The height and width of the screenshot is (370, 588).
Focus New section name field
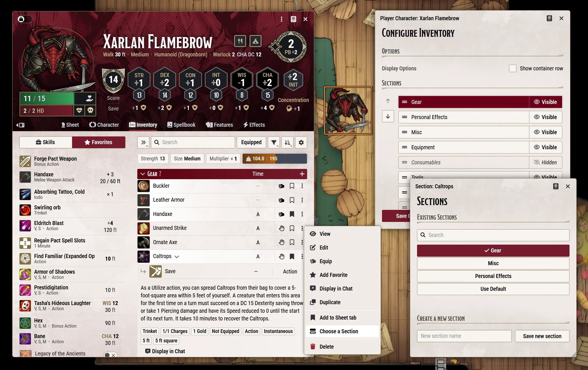464,336
